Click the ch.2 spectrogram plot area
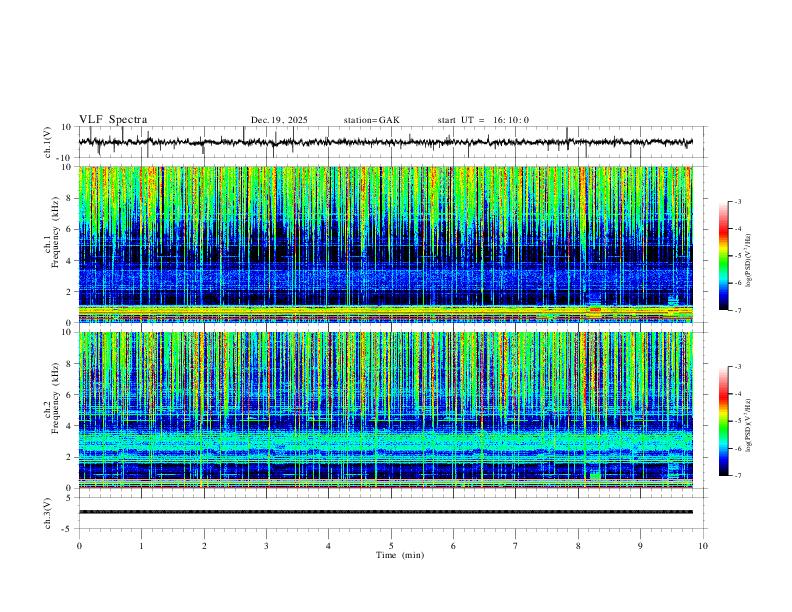 pyautogui.click(x=386, y=410)
